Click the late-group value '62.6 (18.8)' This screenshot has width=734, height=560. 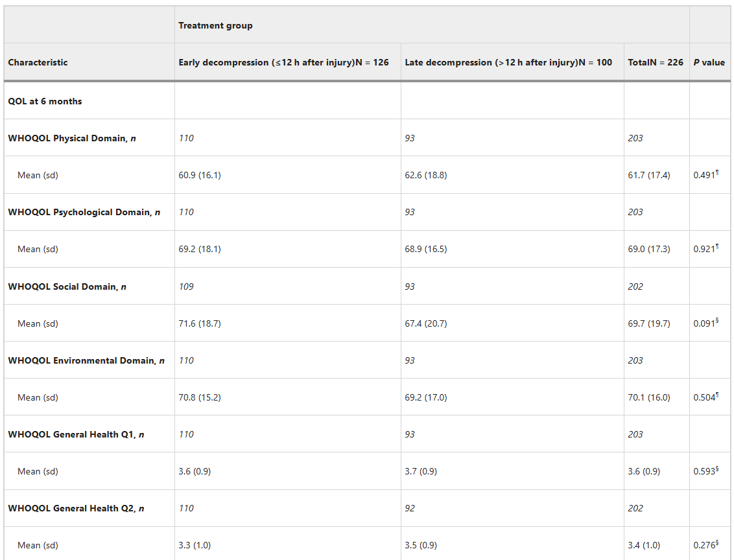425,176
